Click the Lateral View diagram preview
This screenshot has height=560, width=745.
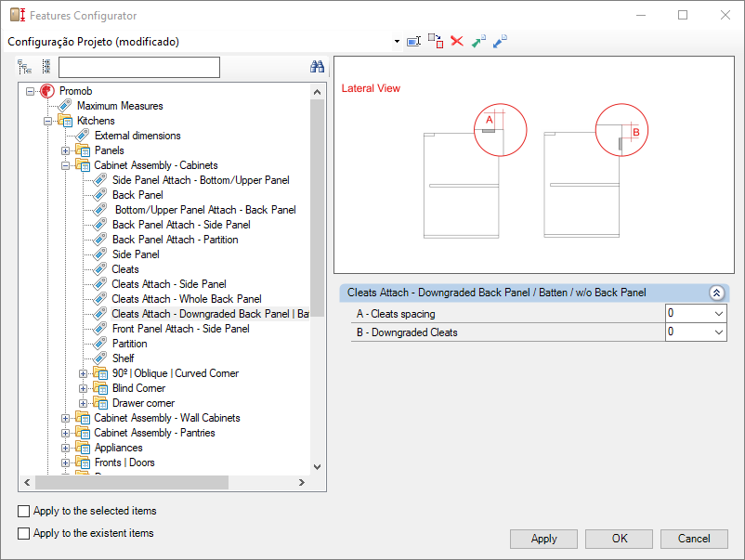tap(534, 164)
